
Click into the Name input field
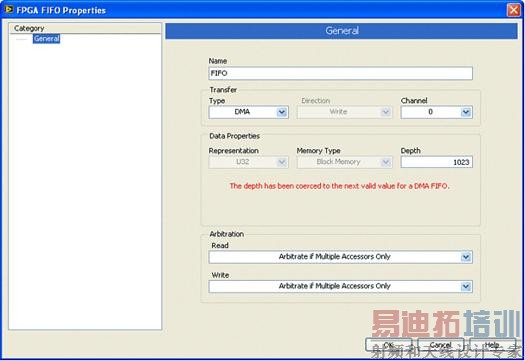(341, 73)
